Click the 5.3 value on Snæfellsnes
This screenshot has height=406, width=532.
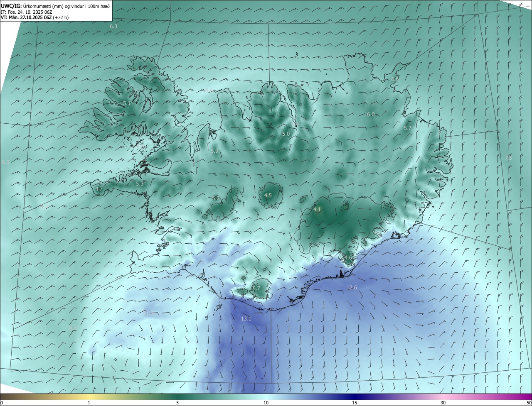140,183
